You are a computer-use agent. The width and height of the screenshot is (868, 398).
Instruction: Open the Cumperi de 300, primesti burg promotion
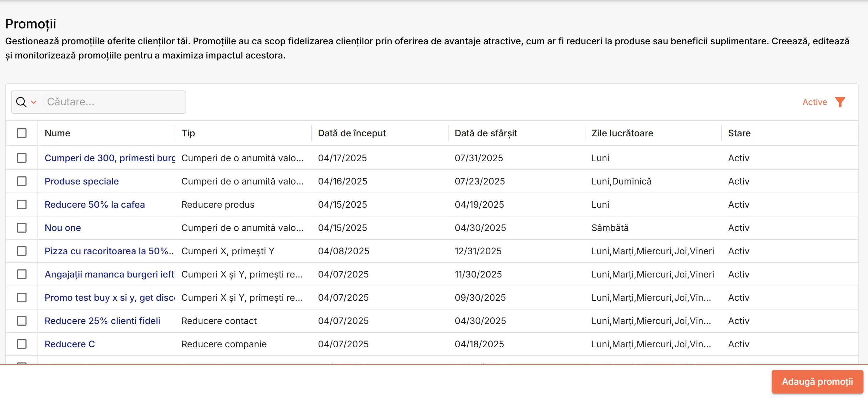tap(110, 158)
